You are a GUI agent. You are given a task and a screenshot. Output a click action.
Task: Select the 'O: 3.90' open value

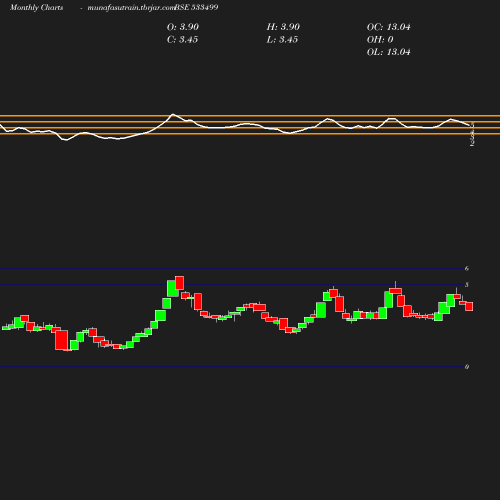pos(183,27)
